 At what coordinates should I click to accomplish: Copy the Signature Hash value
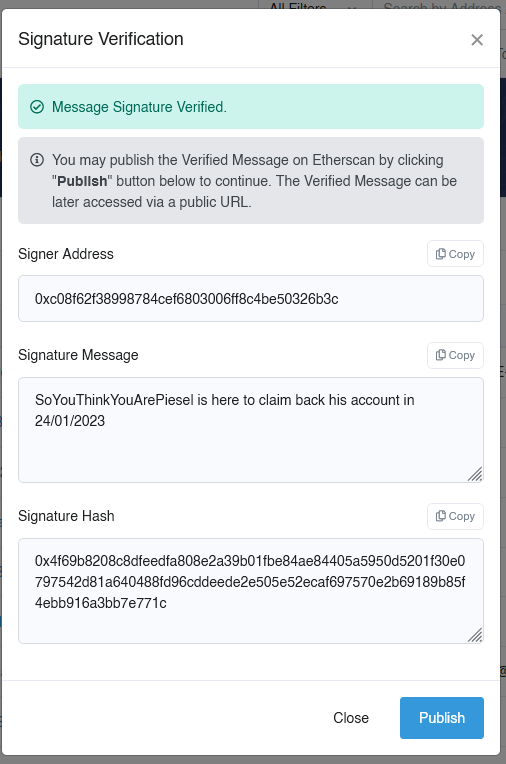coord(455,516)
